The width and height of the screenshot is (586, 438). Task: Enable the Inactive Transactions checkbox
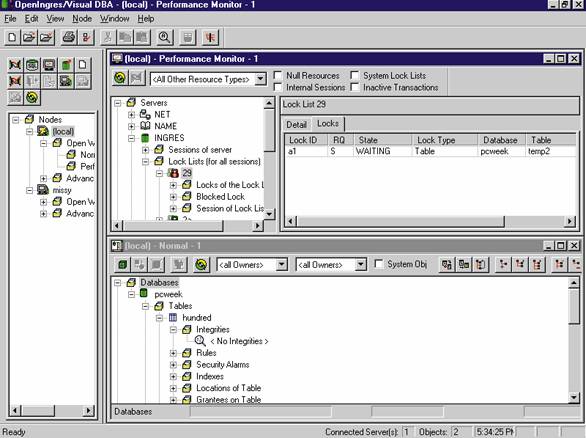pos(355,87)
